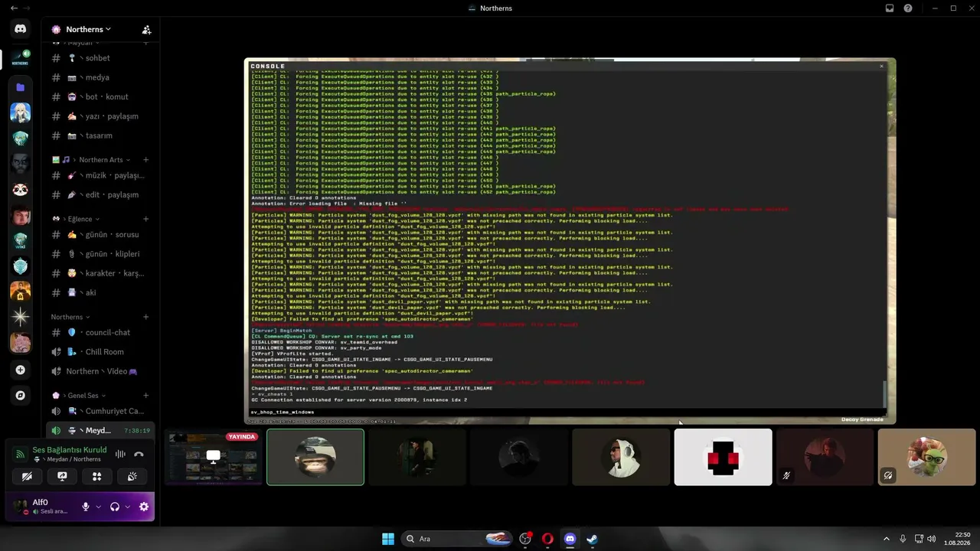
Task: Toggle noise suppression waveform icon
Action: pos(120,454)
